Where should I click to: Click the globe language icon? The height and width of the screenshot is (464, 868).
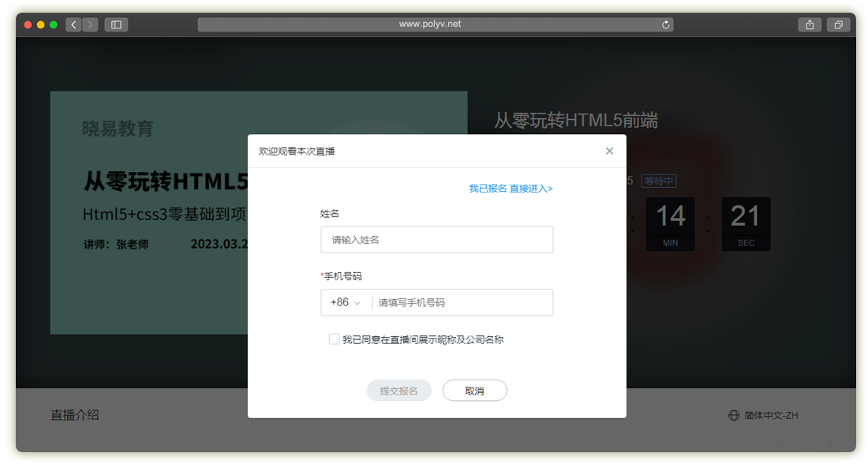[734, 415]
